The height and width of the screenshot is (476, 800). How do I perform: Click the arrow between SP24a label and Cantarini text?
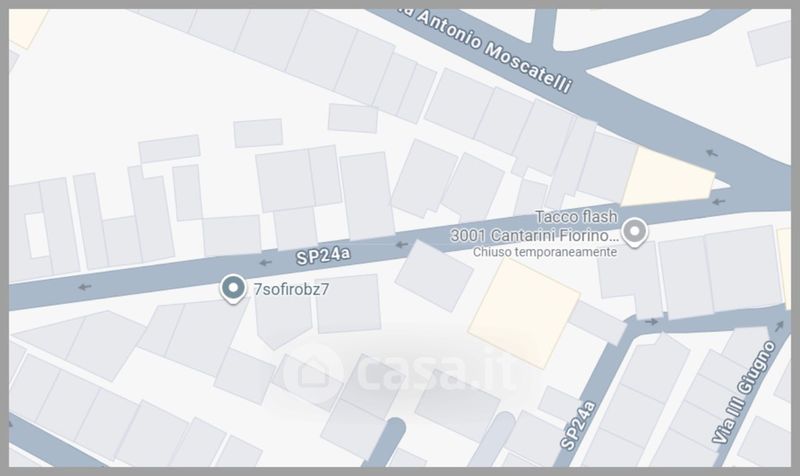403,245
